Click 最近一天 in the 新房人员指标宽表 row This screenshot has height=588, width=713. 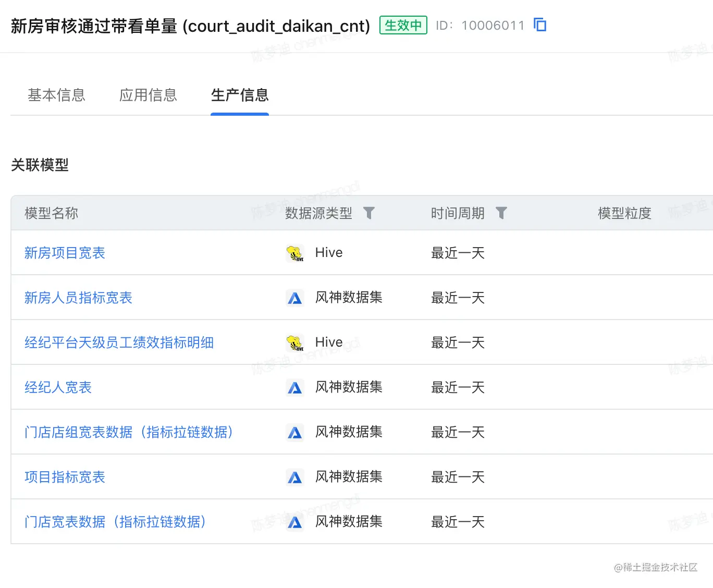tap(458, 298)
